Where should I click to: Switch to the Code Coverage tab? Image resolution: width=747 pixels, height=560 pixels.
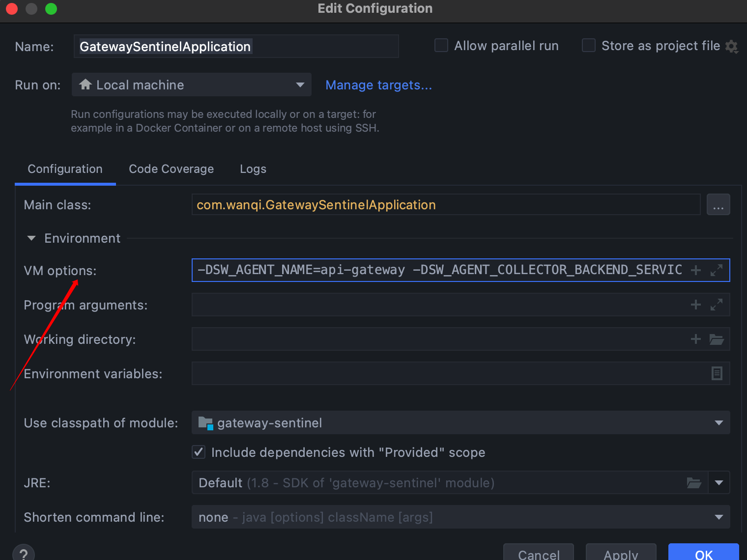pyautogui.click(x=172, y=169)
